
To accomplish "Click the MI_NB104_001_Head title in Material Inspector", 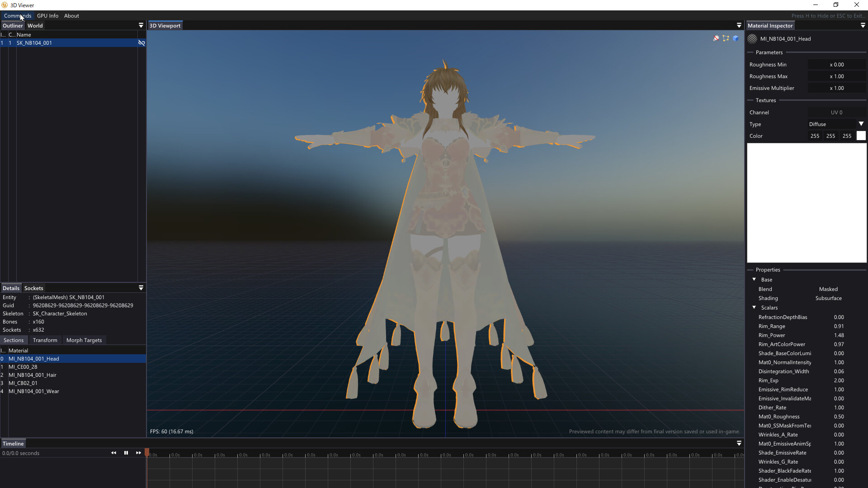I will coord(785,39).
